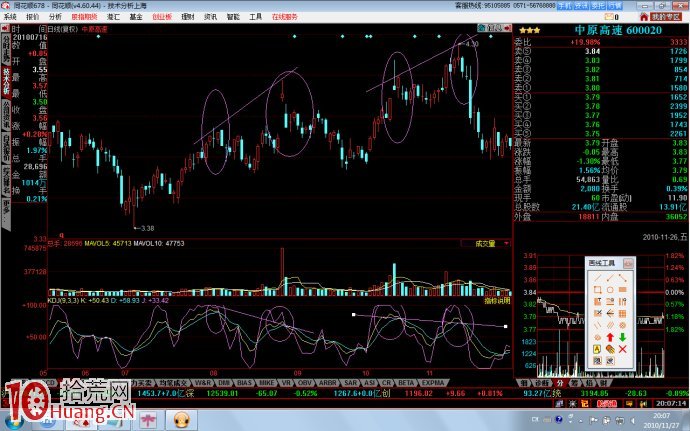This screenshot has height=431, width=690.
Task: Select the rectangle drawing tool in palette
Action: [x=596, y=291]
